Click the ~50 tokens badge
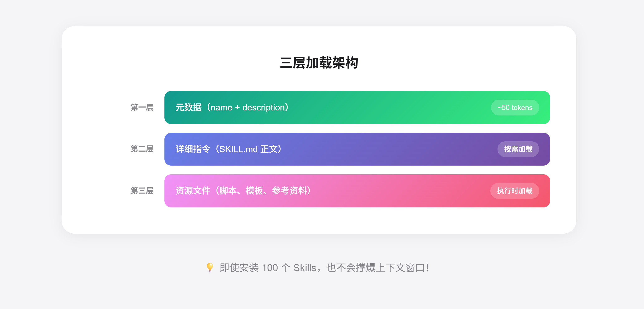The width and height of the screenshot is (644, 309). pyautogui.click(x=515, y=108)
